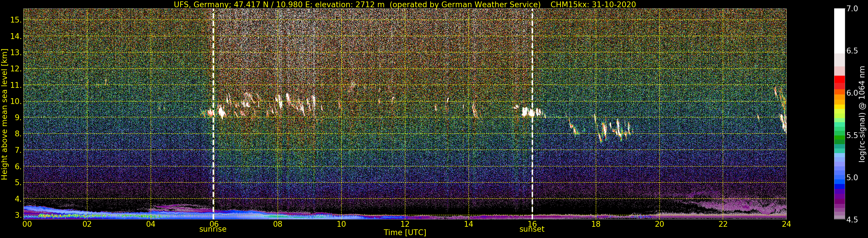Click height tick '15.' on the y-axis
The image size is (868, 238).
coord(16,20)
